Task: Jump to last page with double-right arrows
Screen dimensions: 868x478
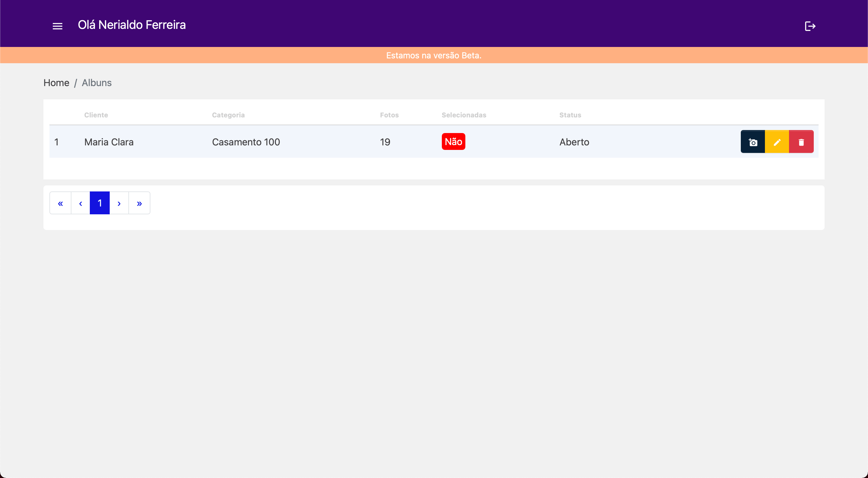Action: 139,203
